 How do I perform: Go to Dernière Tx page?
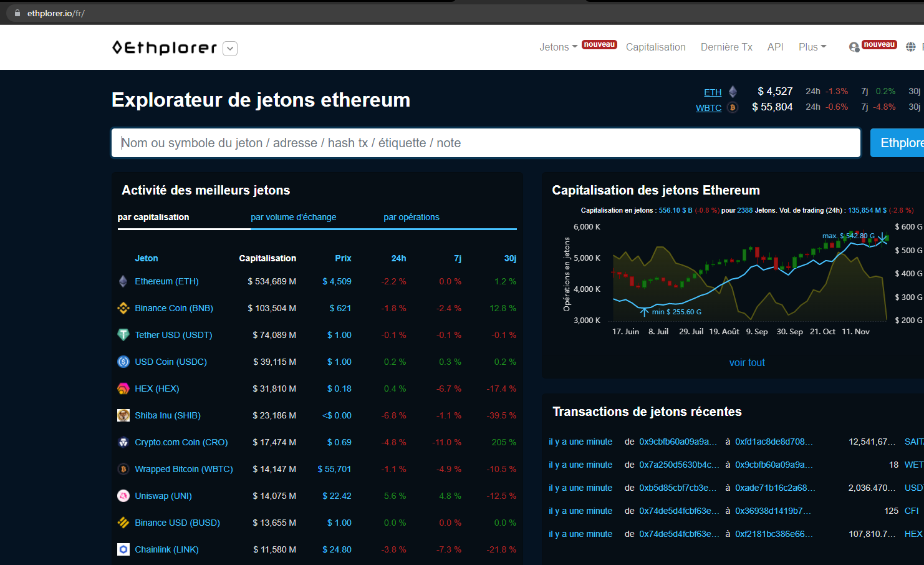click(x=726, y=47)
